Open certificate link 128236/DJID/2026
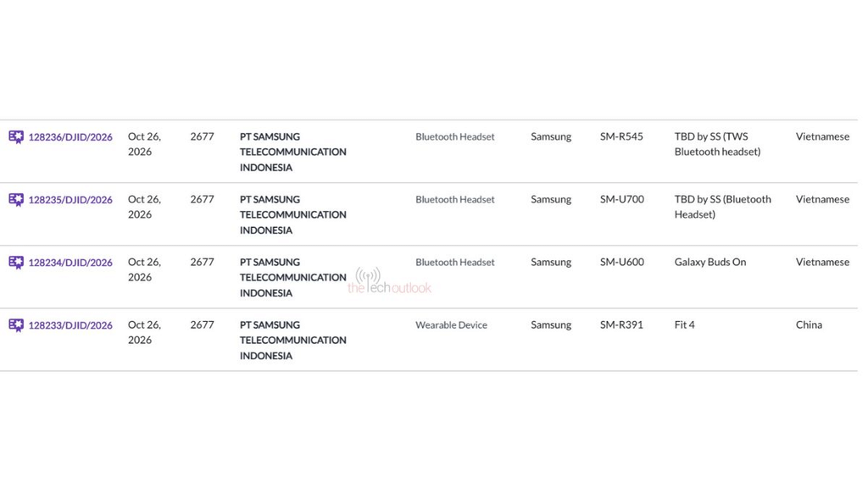Screen dimensions: 868x488 pos(70,137)
